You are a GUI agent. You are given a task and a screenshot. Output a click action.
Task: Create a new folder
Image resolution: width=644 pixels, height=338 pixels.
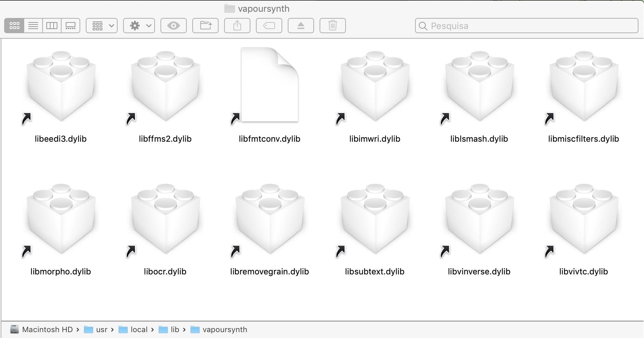(x=205, y=26)
